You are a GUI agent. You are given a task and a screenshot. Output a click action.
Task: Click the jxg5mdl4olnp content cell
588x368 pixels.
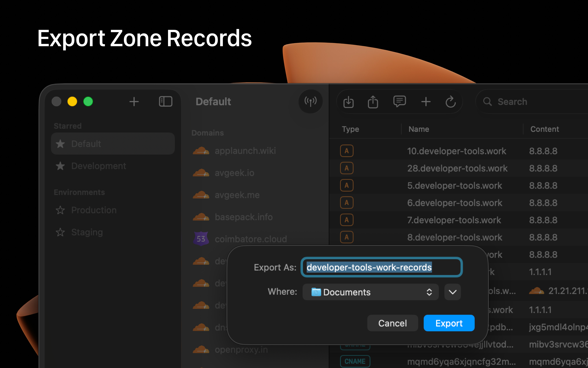pos(559,327)
